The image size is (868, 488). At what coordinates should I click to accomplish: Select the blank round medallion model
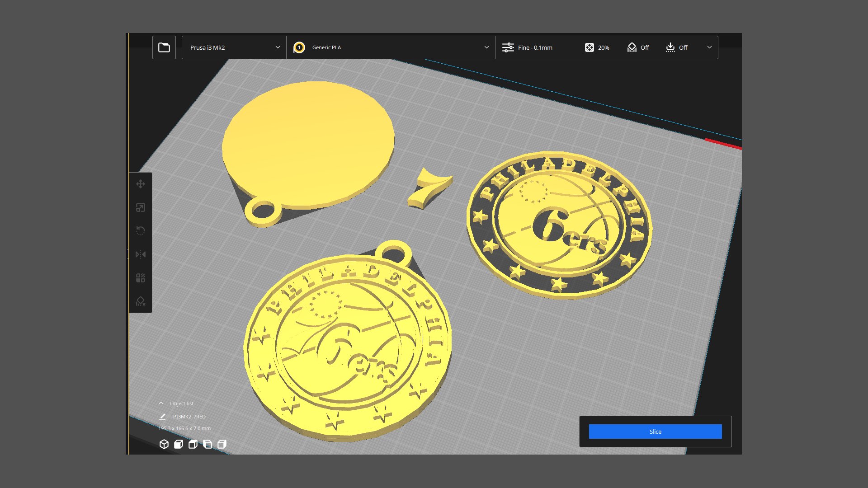pyautogui.click(x=307, y=145)
